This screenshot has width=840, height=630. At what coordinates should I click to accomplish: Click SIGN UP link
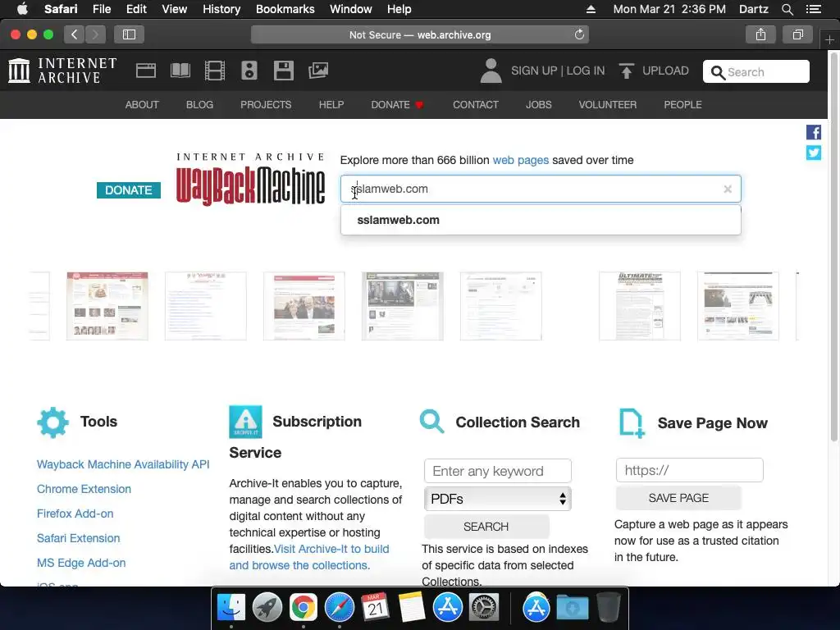point(534,71)
